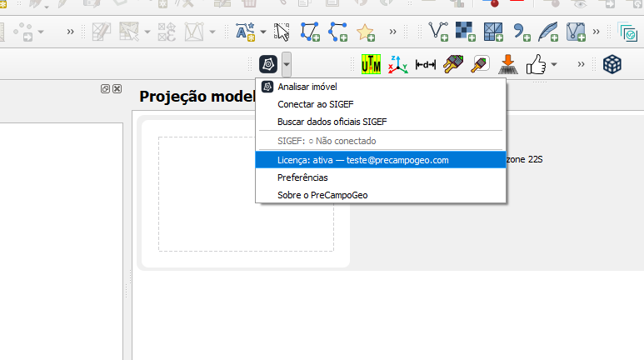The image size is (644, 360).
Task: Click the XYZ axes coordinate icon
Action: pyautogui.click(x=398, y=64)
